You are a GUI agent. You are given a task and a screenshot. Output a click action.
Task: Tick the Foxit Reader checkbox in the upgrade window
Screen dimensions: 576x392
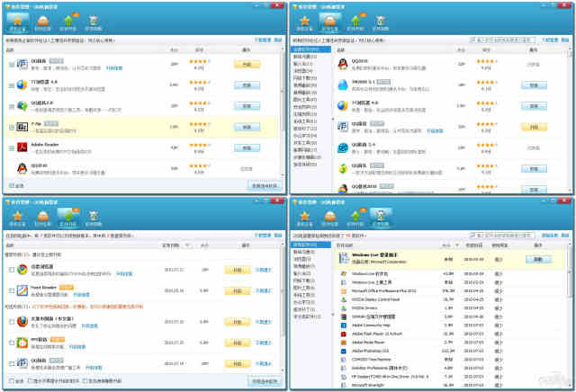point(12,290)
